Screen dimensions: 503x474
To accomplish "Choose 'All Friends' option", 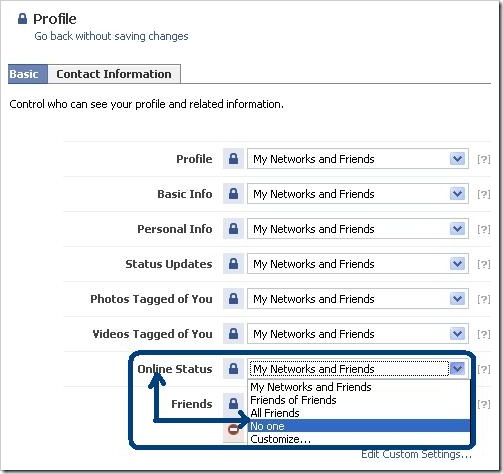I will click(359, 413).
